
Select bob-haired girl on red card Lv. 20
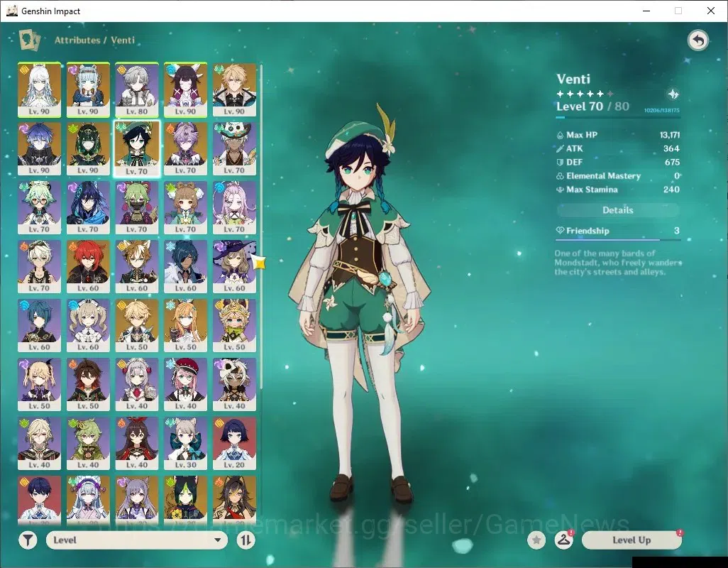[x=234, y=444]
